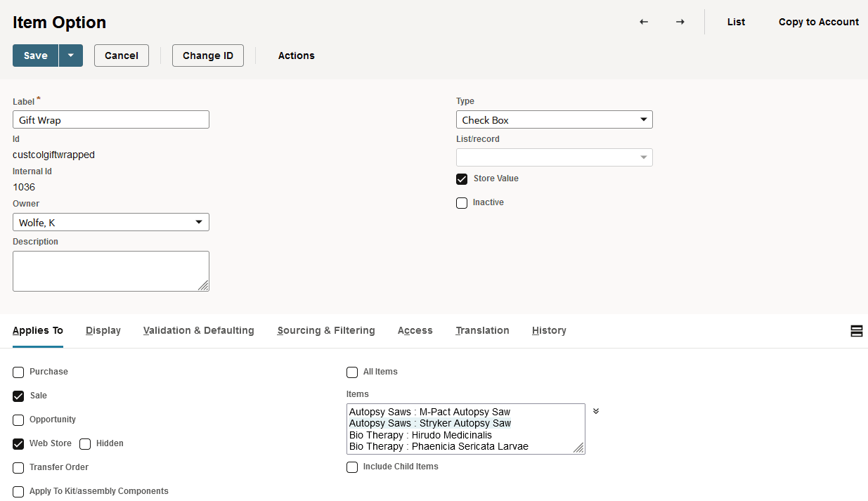Switch to the Access tab
This screenshot has width=868, height=501.
pyautogui.click(x=415, y=330)
